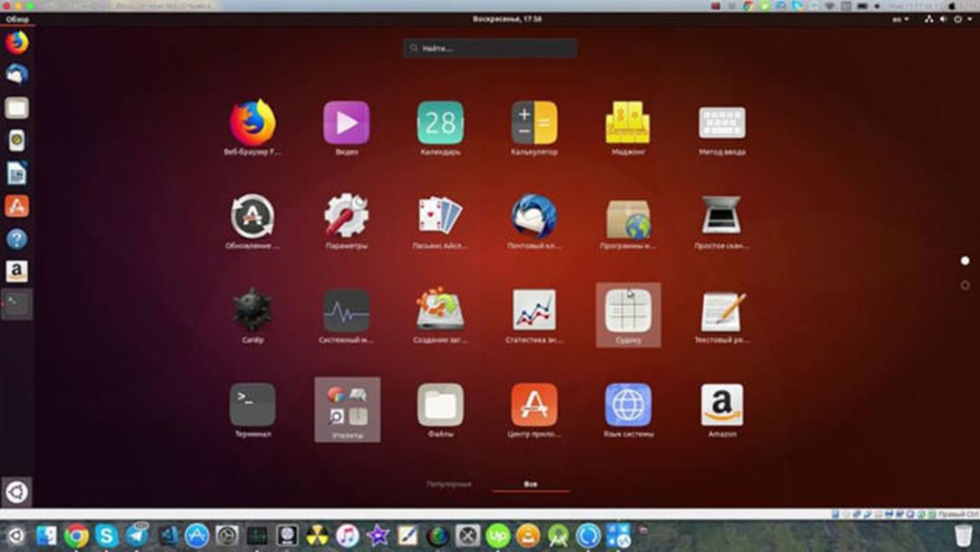
Task: Click Thunderbird in the Ubuntu left dock
Action: [x=17, y=75]
